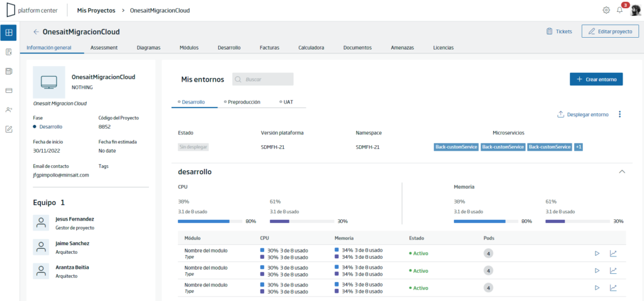Image resolution: width=644 pixels, height=301 pixels.
Task: Select the UAT environment tab
Action: point(286,102)
